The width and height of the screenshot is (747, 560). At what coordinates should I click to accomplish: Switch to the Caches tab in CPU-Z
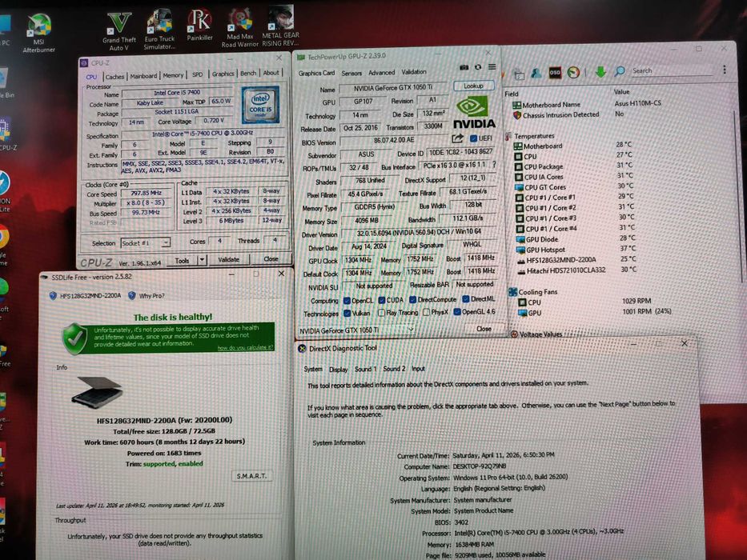click(x=114, y=76)
